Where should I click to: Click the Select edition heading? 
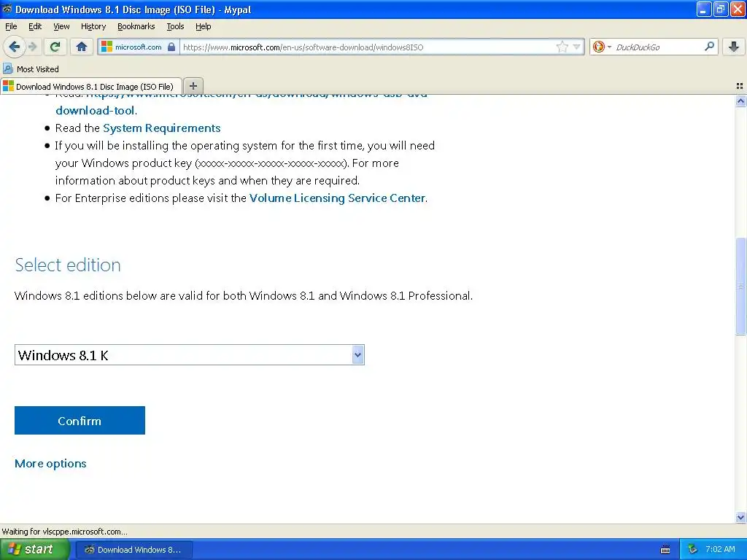click(68, 265)
